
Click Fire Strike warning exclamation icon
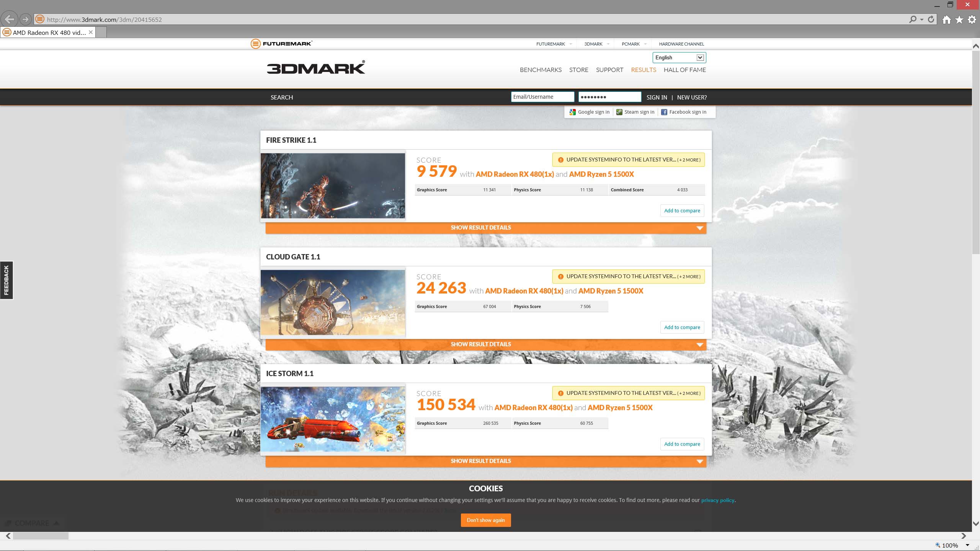coord(560,160)
